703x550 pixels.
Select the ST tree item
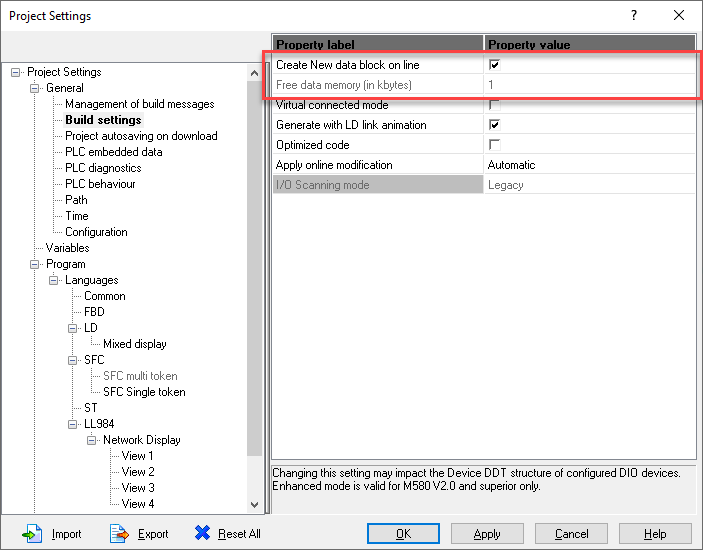(x=90, y=408)
